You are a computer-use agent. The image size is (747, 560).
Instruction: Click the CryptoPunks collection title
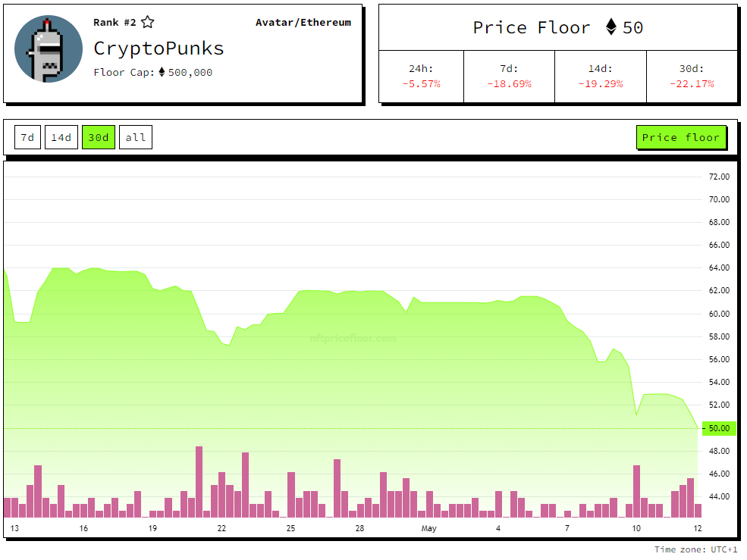coord(159,48)
